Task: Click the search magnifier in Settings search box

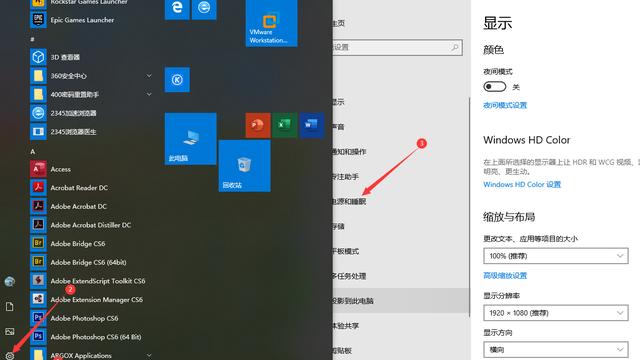Action: [x=455, y=47]
